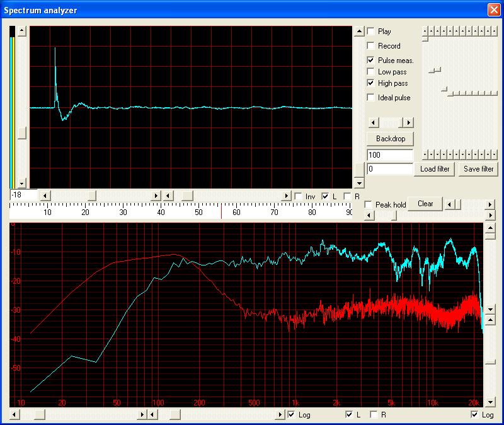Click thumb of scrollbar beside the Clear button
Screen dimensions: 504x425
(458, 204)
